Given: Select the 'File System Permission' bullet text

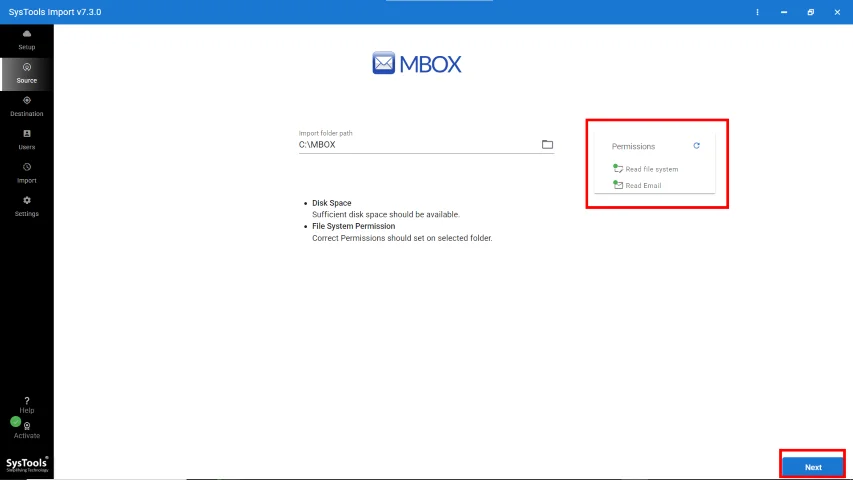Looking at the screenshot, I should (354, 226).
